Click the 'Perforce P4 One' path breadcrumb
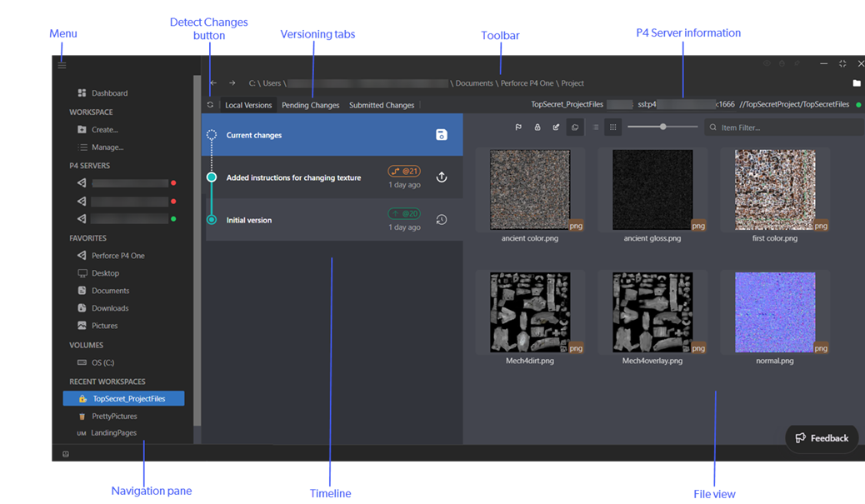Image resolution: width=865 pixels, height=504 pixels. click(527, 83)
